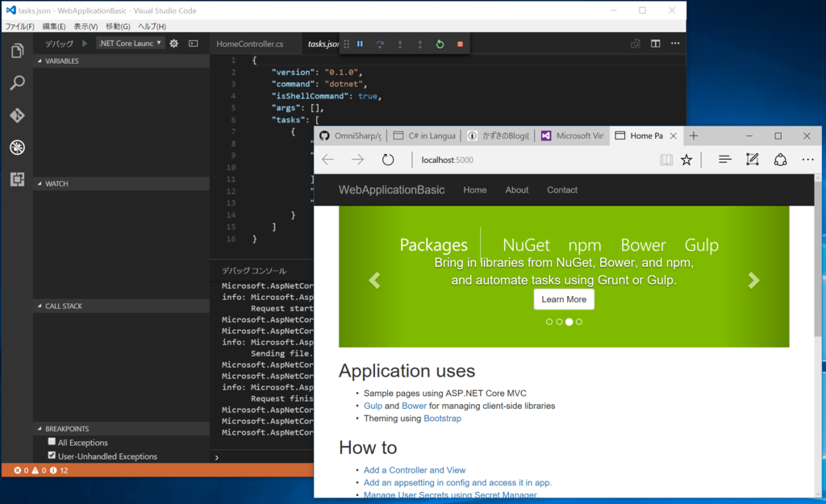
Task: Step into in the debug toolbar
Action: point(400,44)
